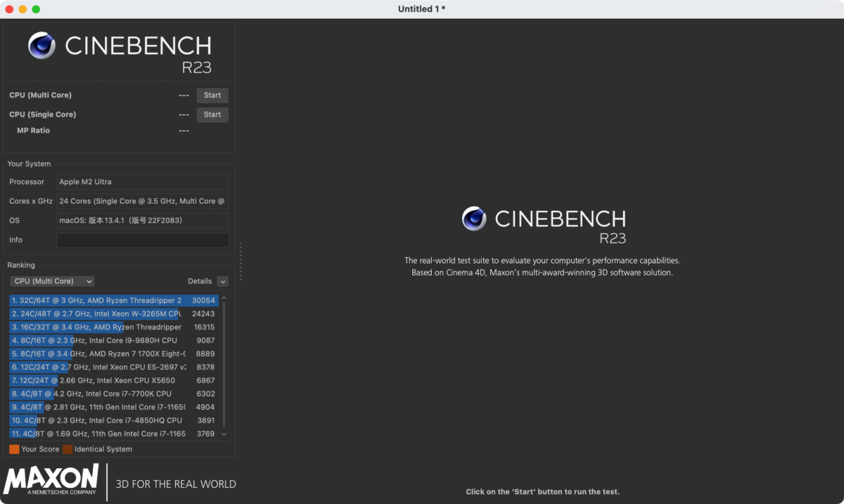This screenshot has height=504, width=844.
Task: Click the red close window button
Action: [9, 9]
